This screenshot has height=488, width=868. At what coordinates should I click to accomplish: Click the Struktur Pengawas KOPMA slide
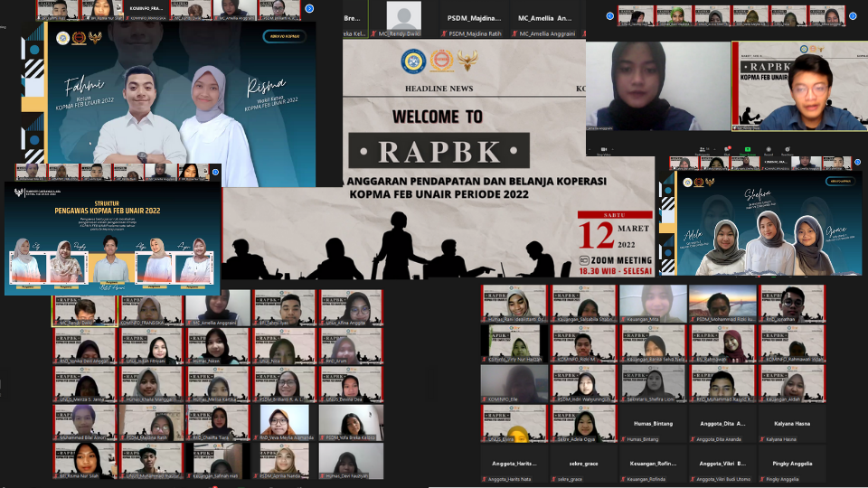coord(112,238)
